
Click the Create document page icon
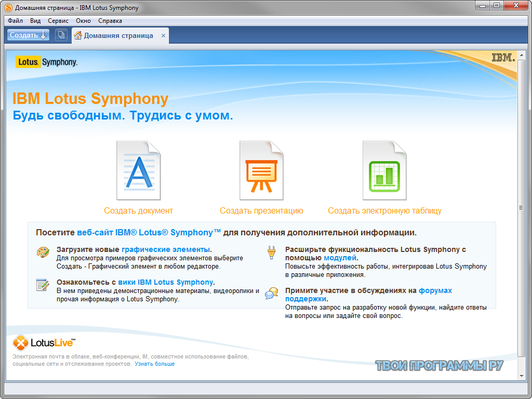point(138,170)
